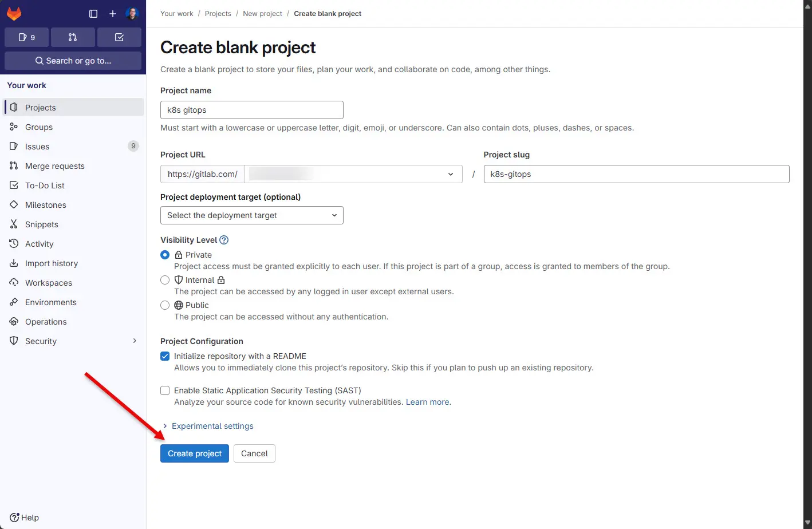Screen dimensions: 812x529
Task: Open Groups in the sidebar
Action: (x=39, y=127)
